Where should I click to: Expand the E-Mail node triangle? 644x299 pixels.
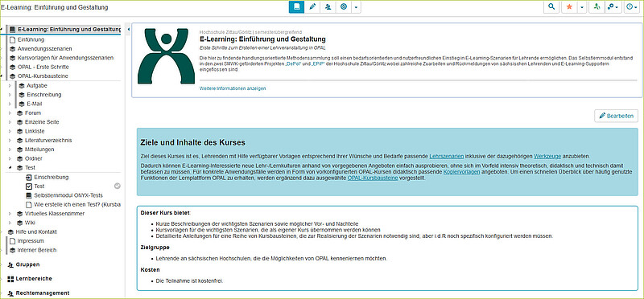click(x=10, y=104)
